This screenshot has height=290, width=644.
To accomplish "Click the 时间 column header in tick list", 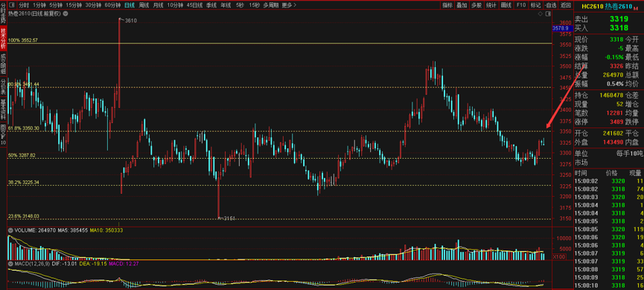I will tap(581, 173).
